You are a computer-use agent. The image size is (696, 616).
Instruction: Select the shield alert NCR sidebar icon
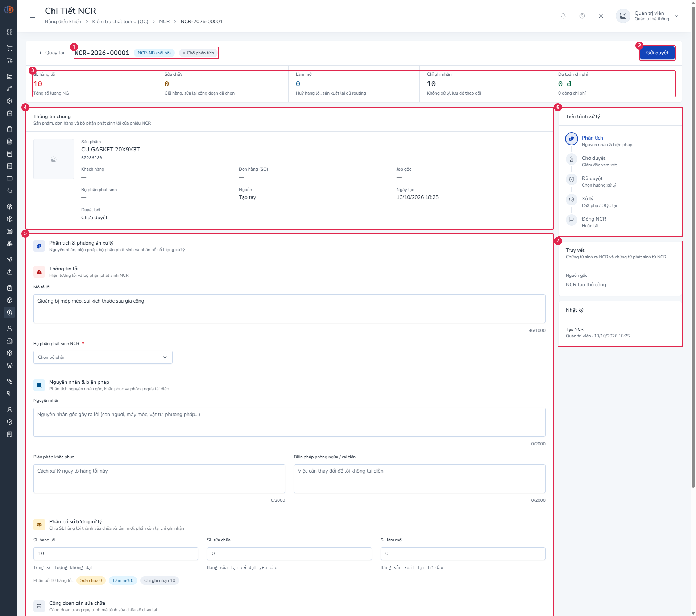(10, 312)
